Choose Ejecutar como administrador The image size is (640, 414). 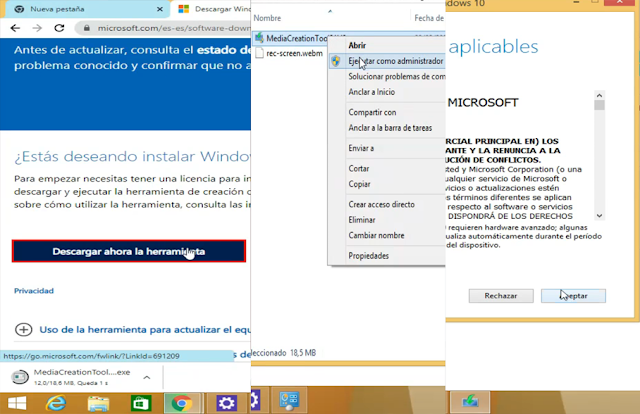point(387,61)
